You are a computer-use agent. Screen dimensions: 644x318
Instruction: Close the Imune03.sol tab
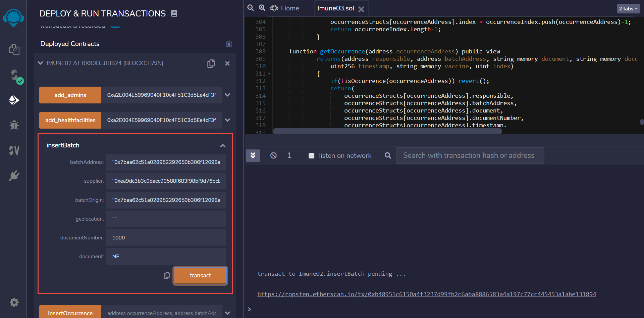coord(361,9)
